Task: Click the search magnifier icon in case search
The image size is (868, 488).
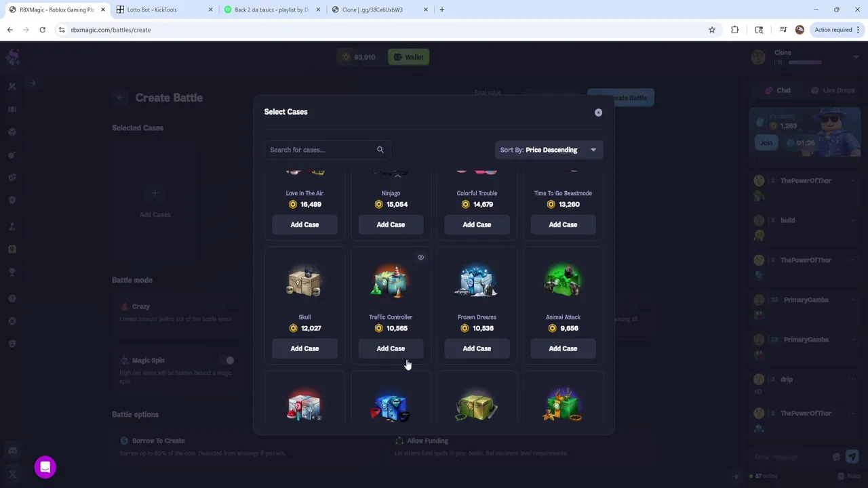Action: click(380, 150)
